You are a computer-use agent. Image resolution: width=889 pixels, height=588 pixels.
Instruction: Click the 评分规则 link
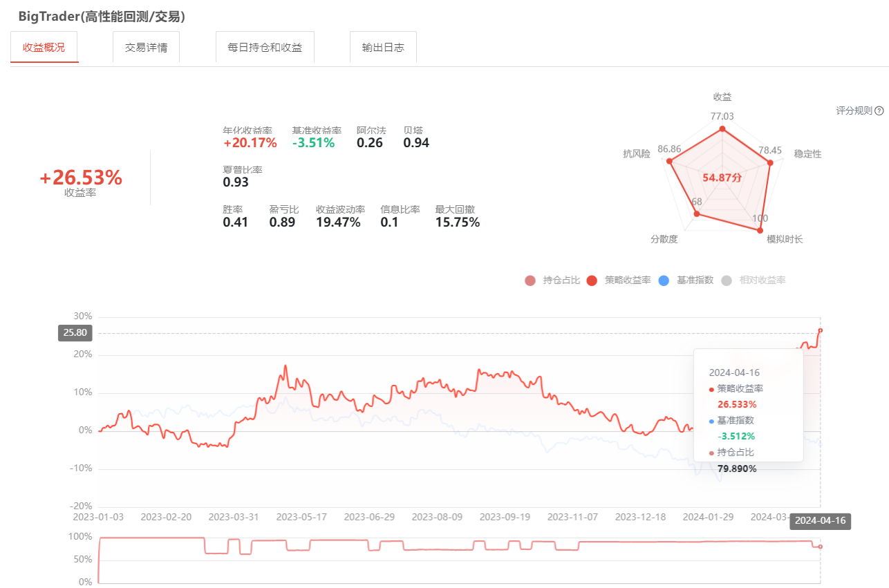click(x=854, y=111)
